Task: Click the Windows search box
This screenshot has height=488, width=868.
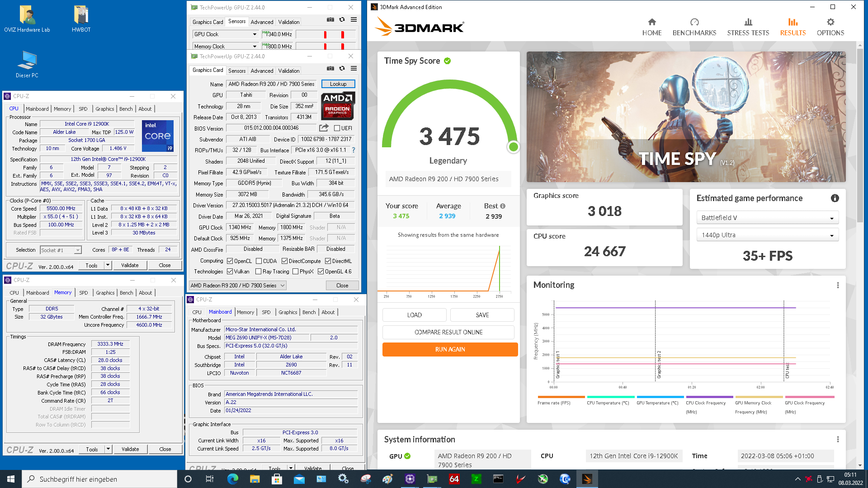Action: click(x=99, y=479)
